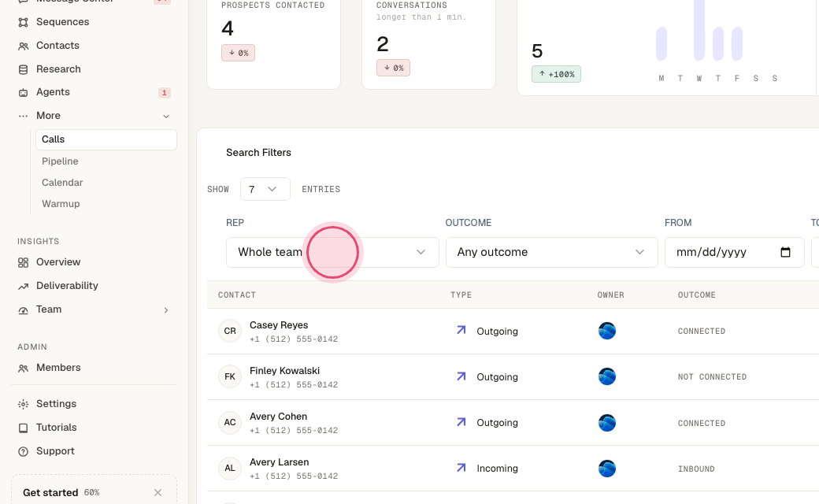Click the owner avatar in Casey Reyes row
The height and width of the screenshot is (504, 819).
[x=607, y=331]
